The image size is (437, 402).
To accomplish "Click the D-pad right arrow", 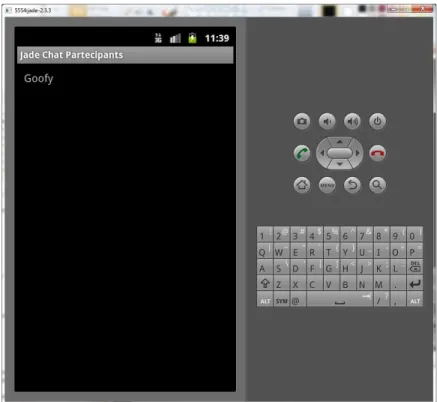I will [358, 153].
